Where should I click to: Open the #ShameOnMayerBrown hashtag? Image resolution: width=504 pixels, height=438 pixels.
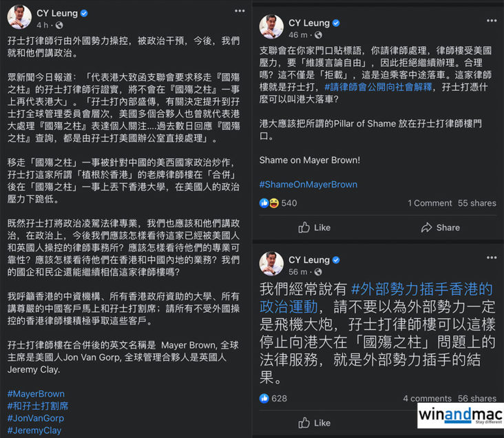(308, 185)
